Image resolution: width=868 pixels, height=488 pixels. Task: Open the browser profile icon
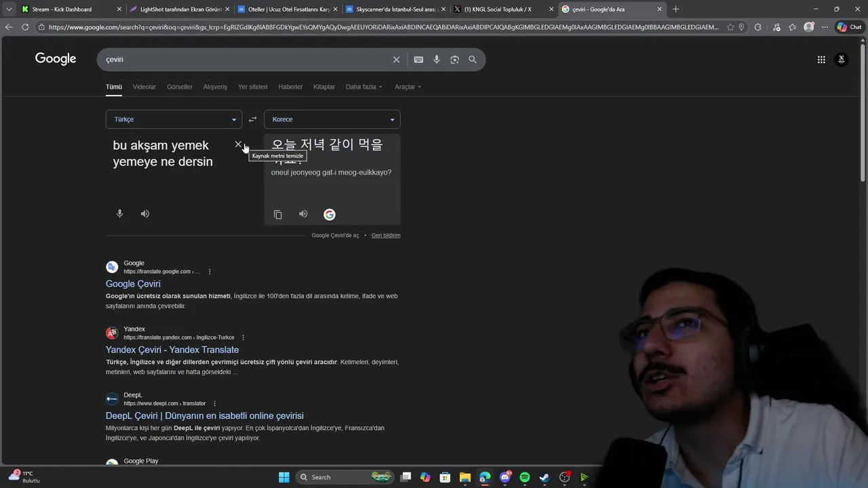click(808, 27)
